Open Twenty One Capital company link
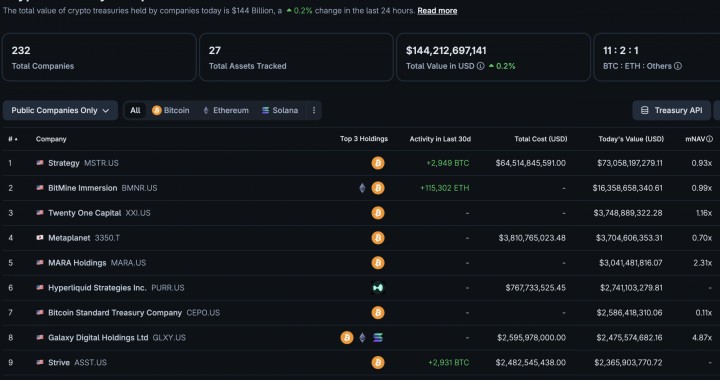The image size is (720, 380). [84, 213]
